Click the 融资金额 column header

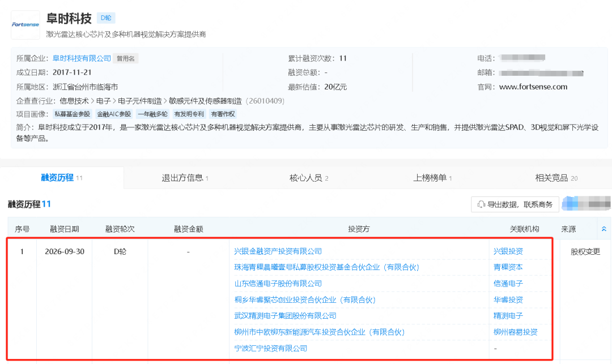tap(189, 229)
